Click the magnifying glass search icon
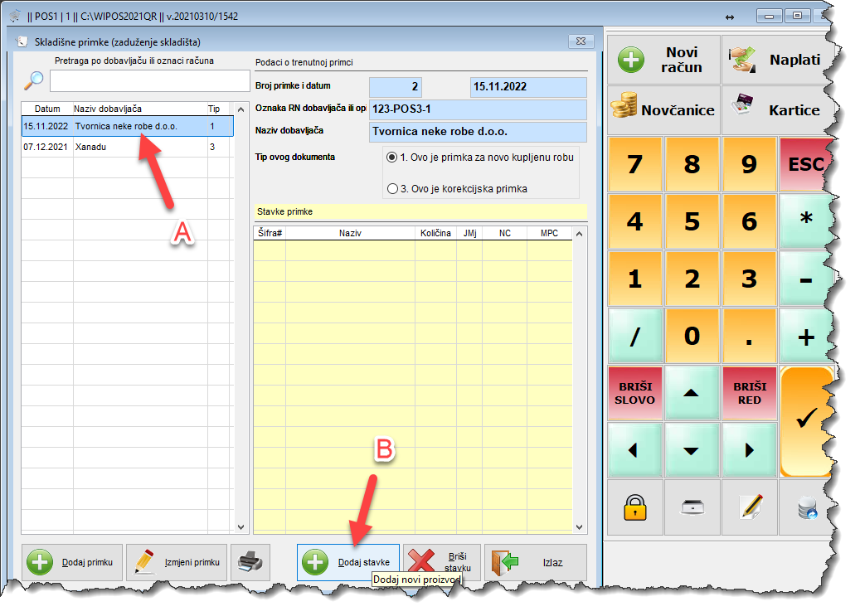 [34, 80]
